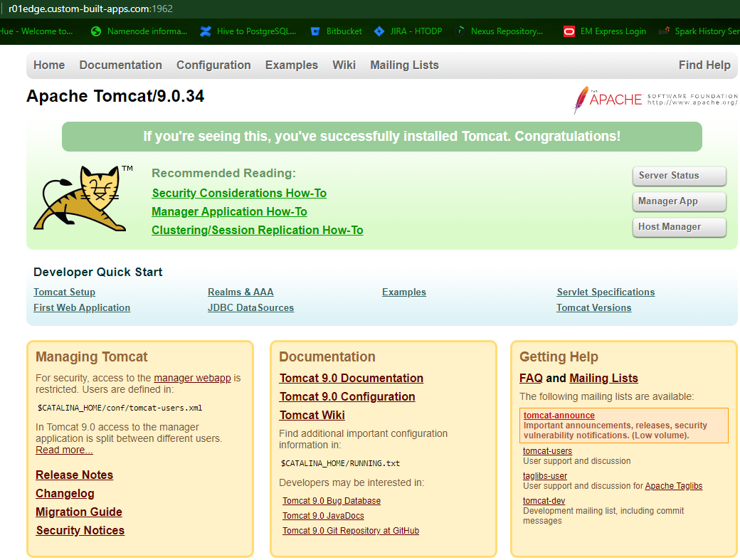Click the JIRA - HTODP bookmark icon

coord(379,31)
